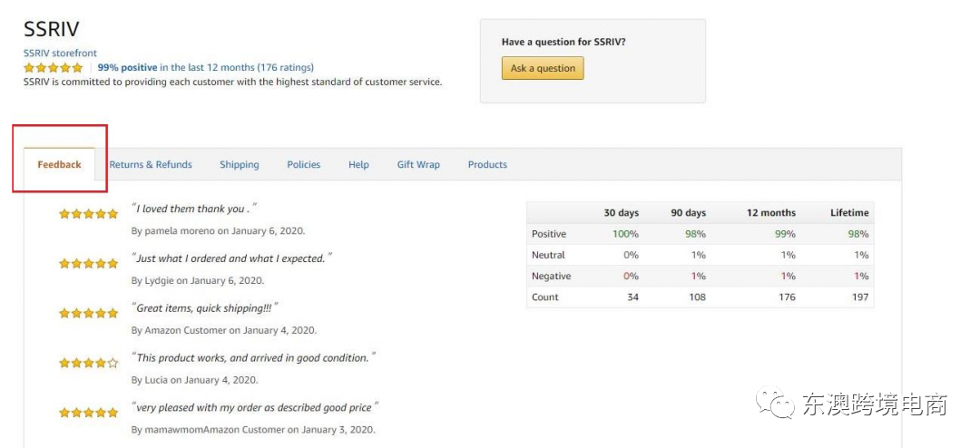The width and height of the screenshot is (980, 448).
Task: Click the seller rating stars under SSRIV
Action: click(x=54, y=68)
